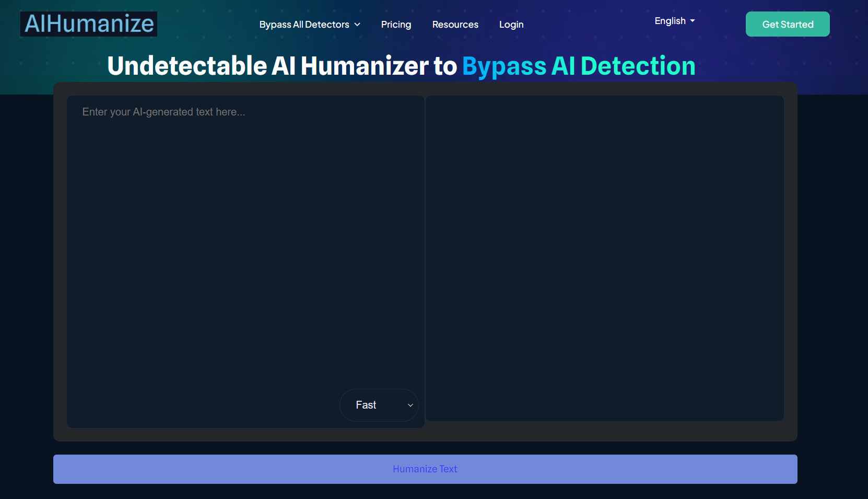Click the Undetectable AI Humanizer heading
This screenshot has width=868, height=499.
point(282,65)
